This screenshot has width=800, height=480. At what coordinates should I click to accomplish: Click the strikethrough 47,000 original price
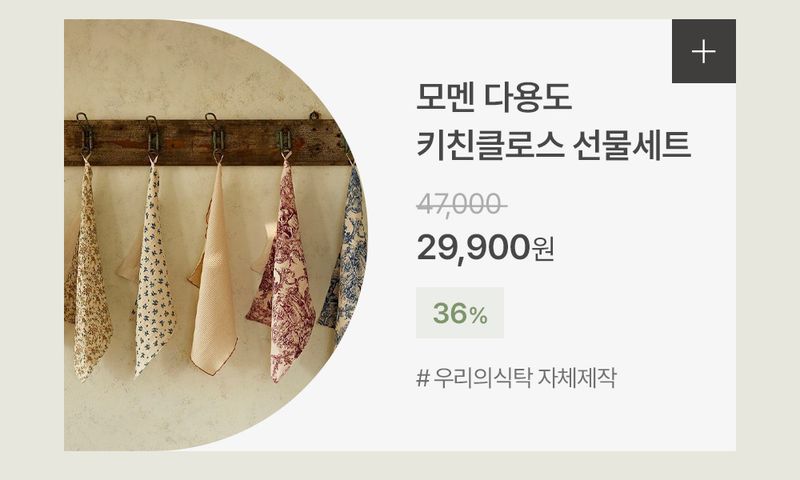[461, 205]
